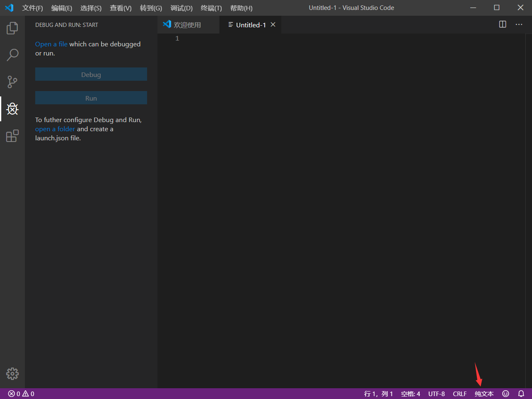Click line number 1 in the gutter
The image size is (532, 399).
177,38
